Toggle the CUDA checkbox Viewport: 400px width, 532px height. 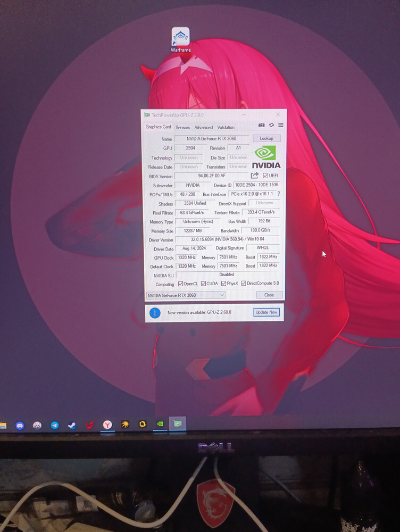tap(203, 284)
